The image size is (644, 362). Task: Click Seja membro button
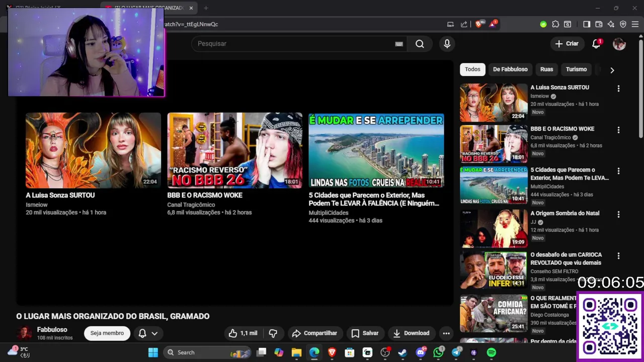(x=107, y=333)
